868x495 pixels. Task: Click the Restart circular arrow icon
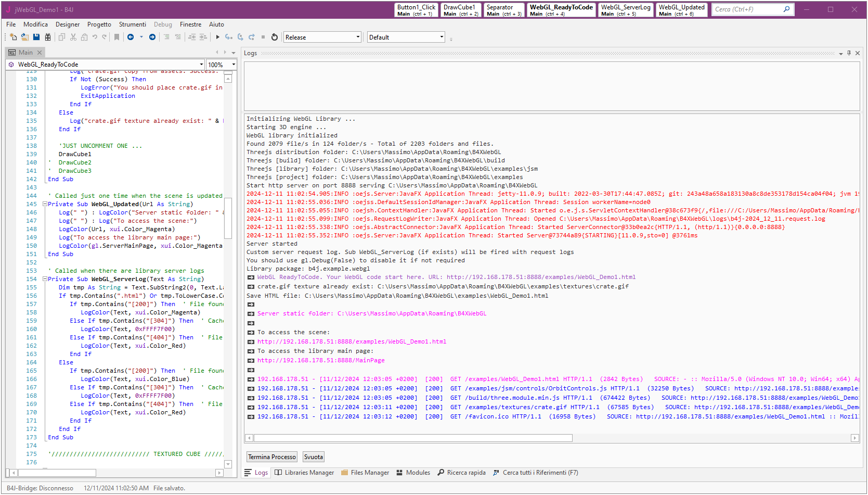[x=275, y=37]
